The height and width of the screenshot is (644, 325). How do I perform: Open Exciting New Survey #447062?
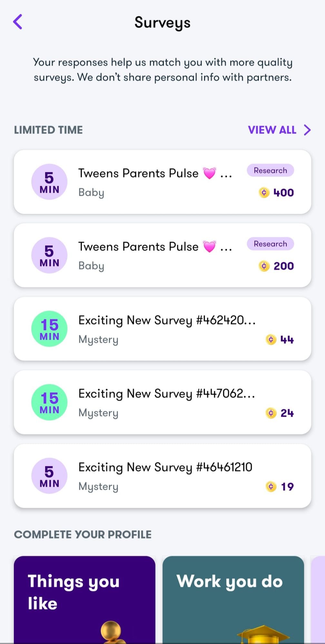(167, 394)
